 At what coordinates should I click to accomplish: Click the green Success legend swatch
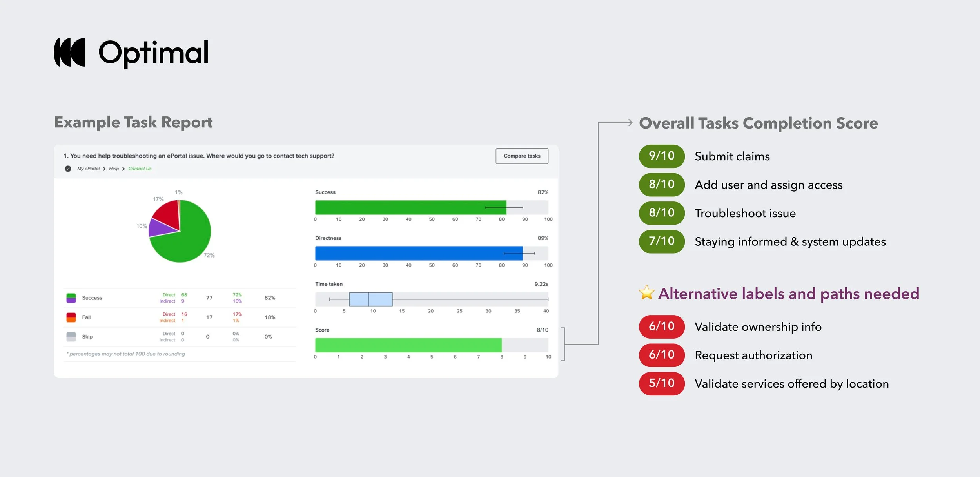[x=71, y=298]
